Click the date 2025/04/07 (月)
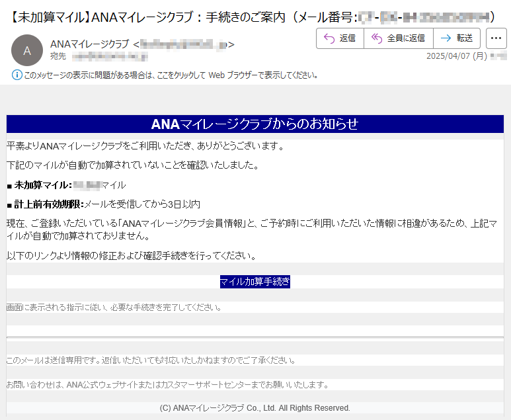Image resolution: width=511 pixels, height=420 pixels. [457, 56]
